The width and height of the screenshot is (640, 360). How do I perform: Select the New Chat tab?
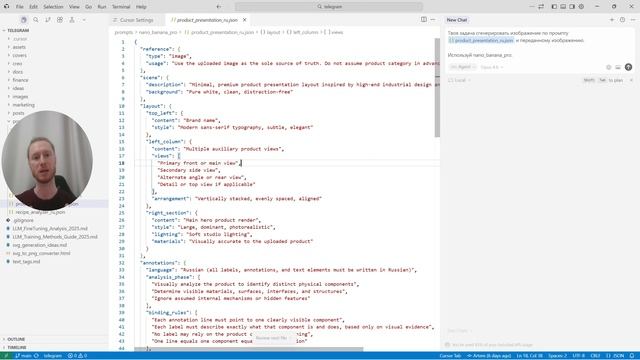pos(457,20)
